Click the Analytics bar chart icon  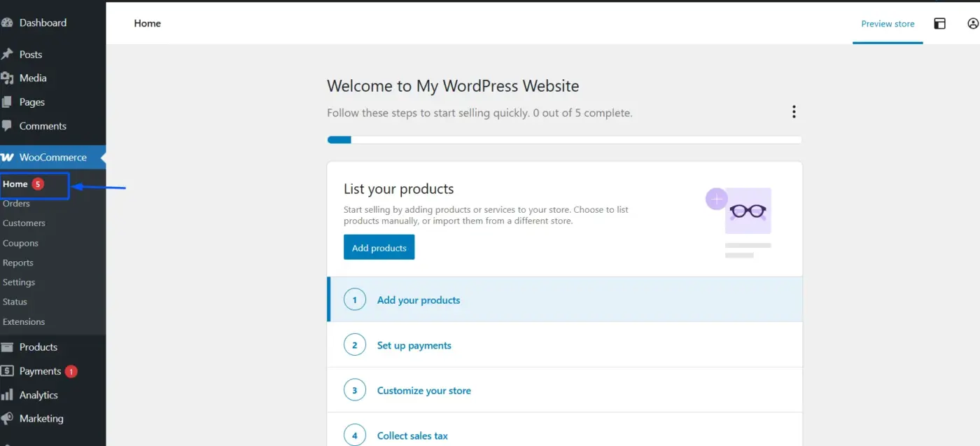click(7, 395)
